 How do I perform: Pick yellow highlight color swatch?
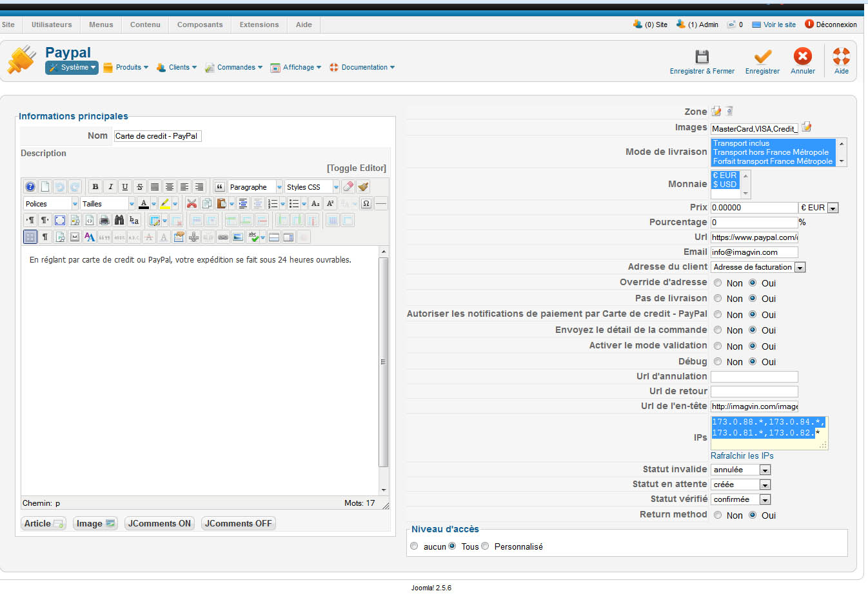[165, 203]
